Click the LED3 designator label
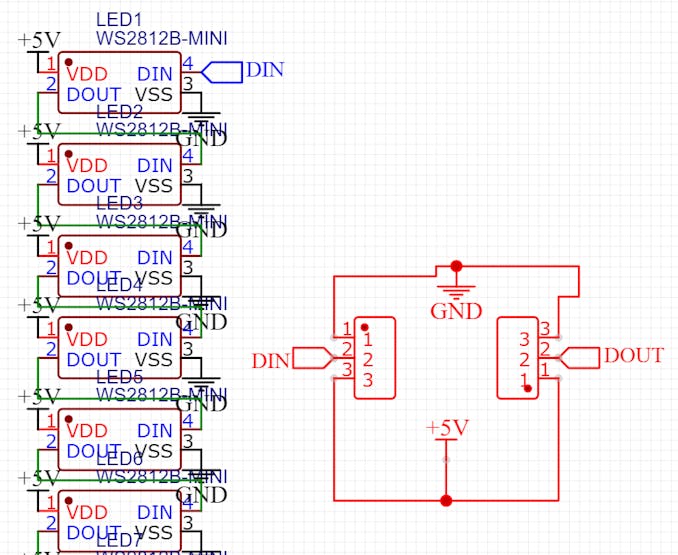678x555 pixels. click(119, 203)
